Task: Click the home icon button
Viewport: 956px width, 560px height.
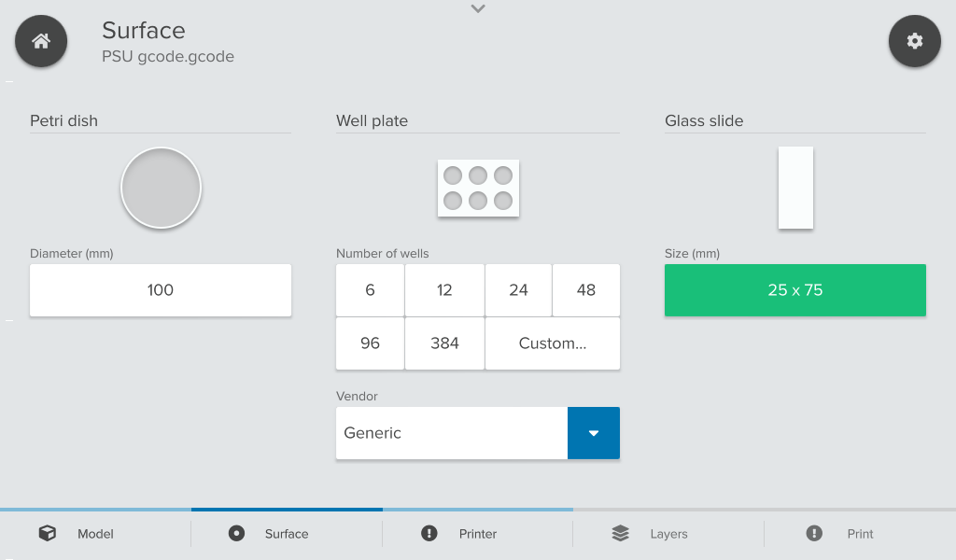Action: tap(41, 42)
